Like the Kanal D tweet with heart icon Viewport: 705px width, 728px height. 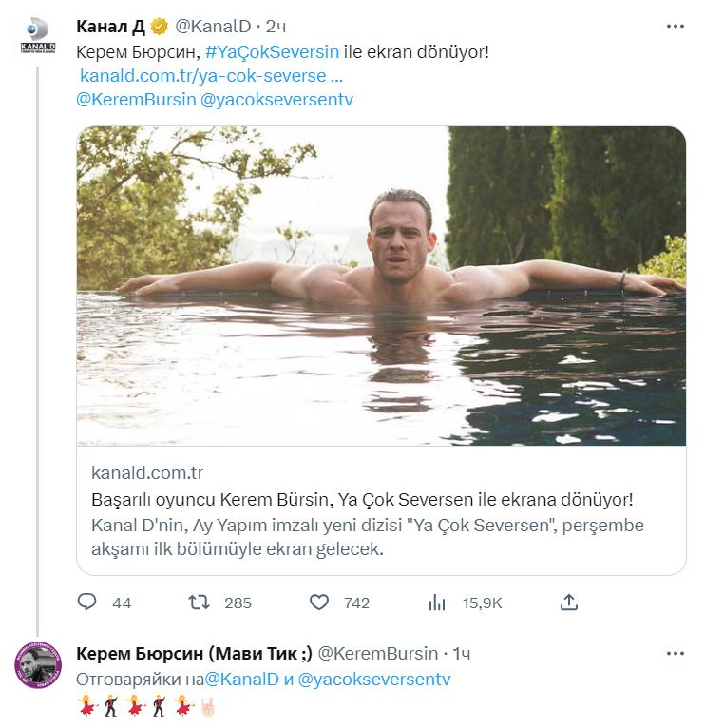[x=319, y=603]
